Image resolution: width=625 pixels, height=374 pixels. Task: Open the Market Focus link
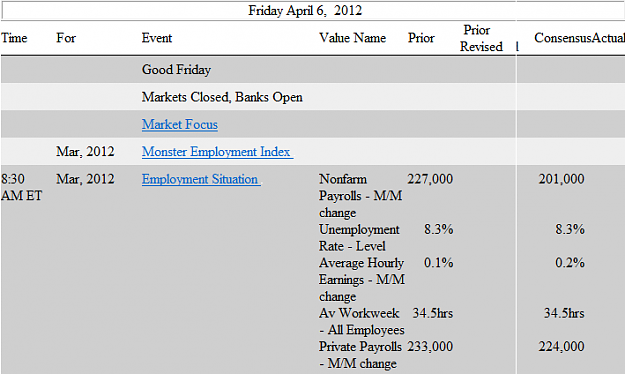click(180, 124)
